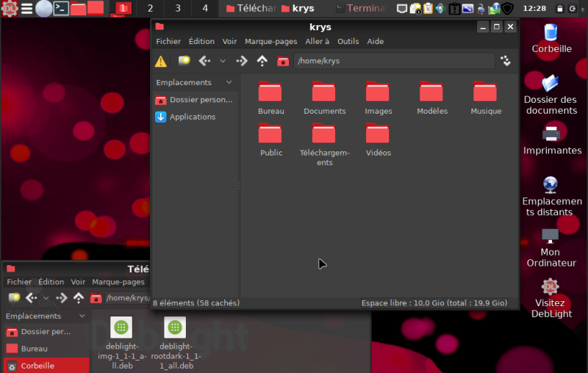The height and width of the screenshot is (373, 588).
Task: Click the go button right of path bar
Action: pos(505,61)
